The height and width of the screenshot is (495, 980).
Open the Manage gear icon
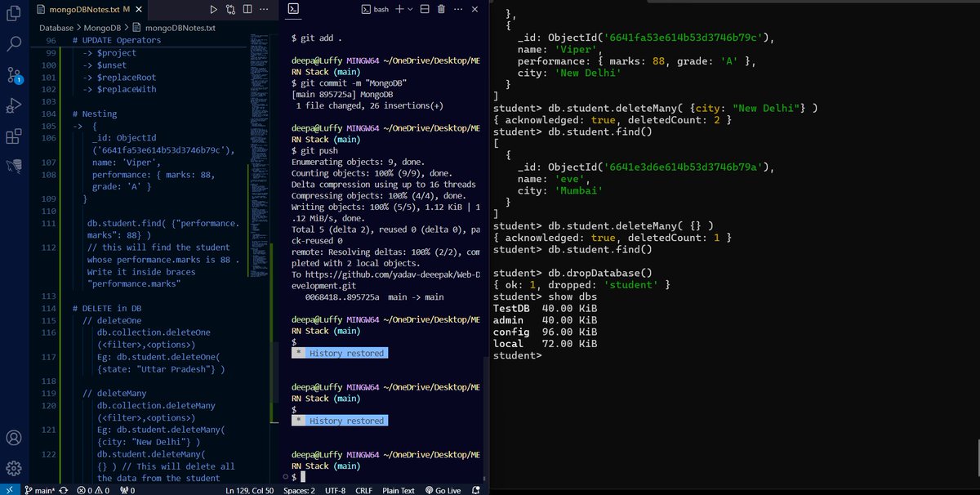coord(14,468)
